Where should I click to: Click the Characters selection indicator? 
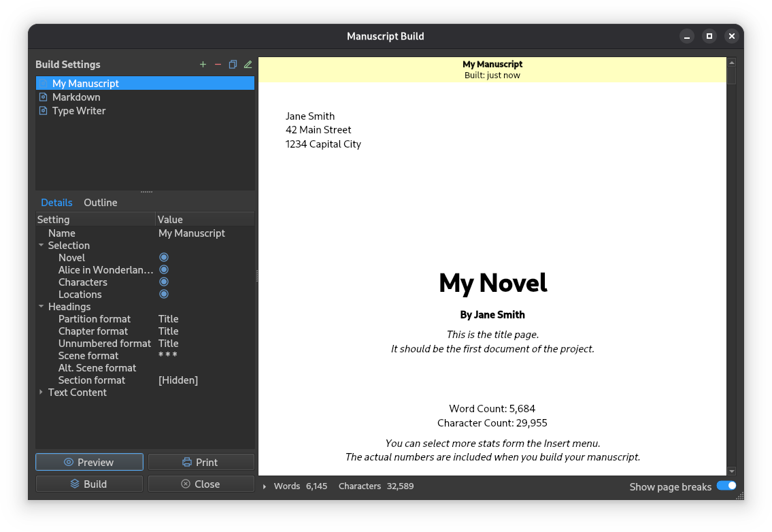164,282
